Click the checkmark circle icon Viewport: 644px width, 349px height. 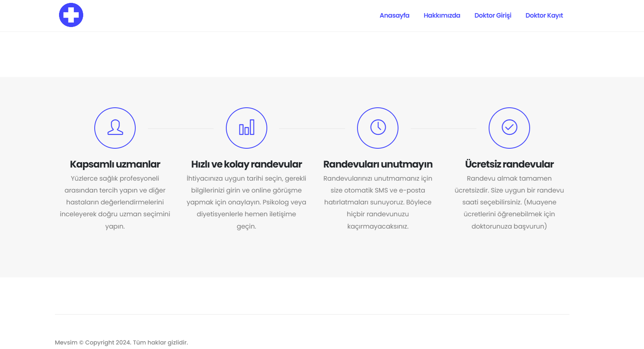[x=509, y=128]
